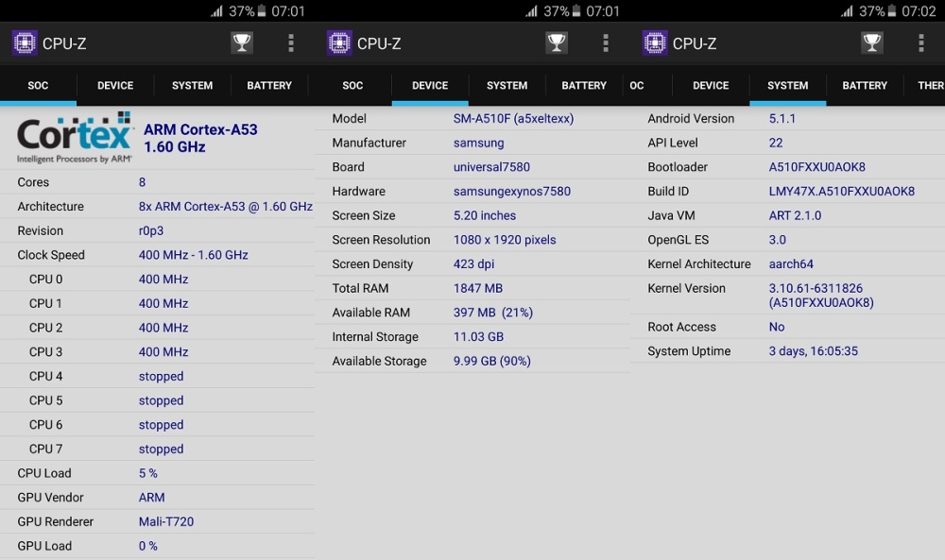Viewport: 945px width, 560px height.
Task: Tap Manufacturer value 'samsung'
Action: (478, 143)
